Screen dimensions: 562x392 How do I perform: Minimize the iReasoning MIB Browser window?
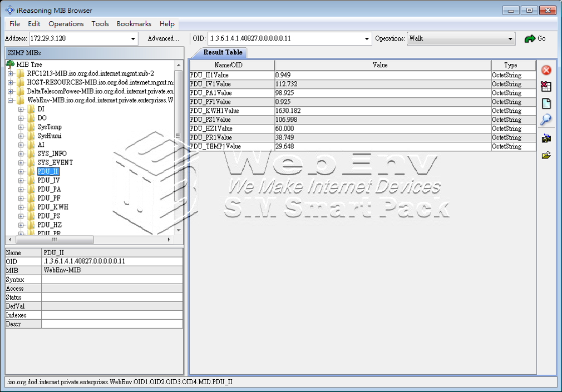click(x=511, y=11)
